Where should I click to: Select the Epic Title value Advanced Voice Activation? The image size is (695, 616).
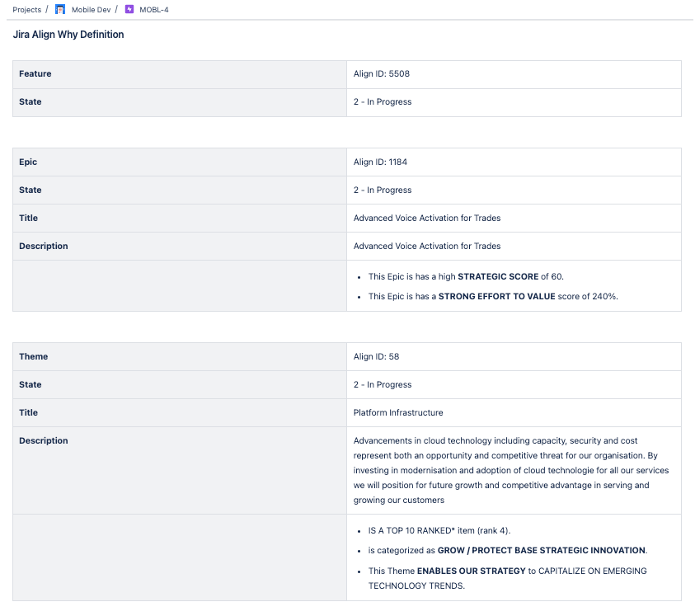pos(427,218)
